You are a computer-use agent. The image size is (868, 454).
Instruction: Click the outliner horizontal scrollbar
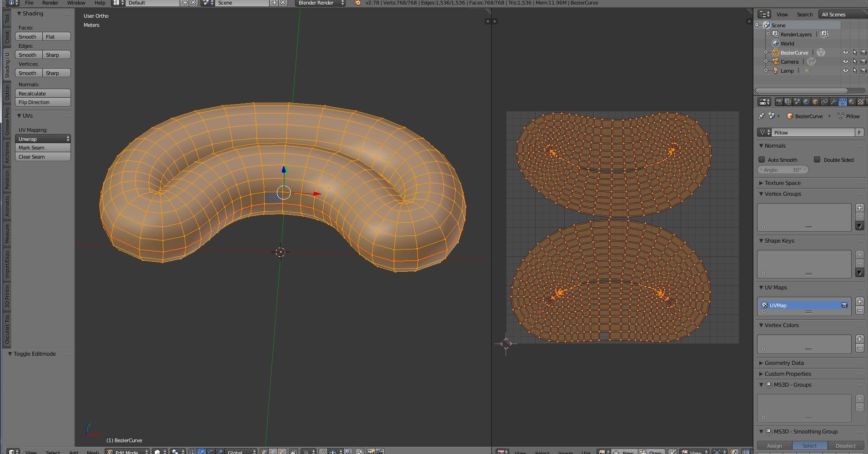click(x=803, y=90)
